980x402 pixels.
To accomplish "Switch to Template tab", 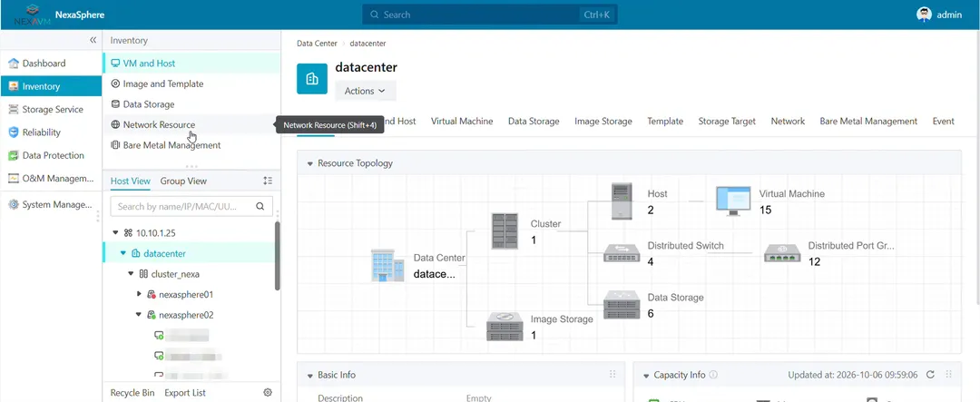I will click(665, 122).
